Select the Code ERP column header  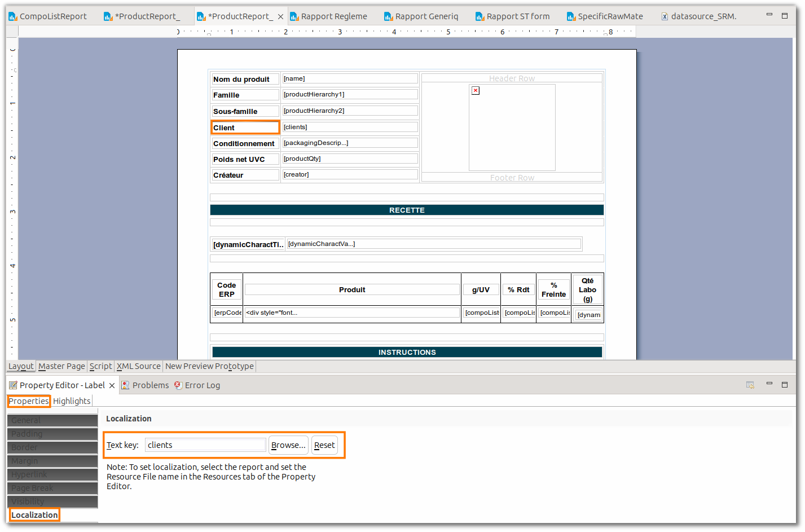[227, 290]
